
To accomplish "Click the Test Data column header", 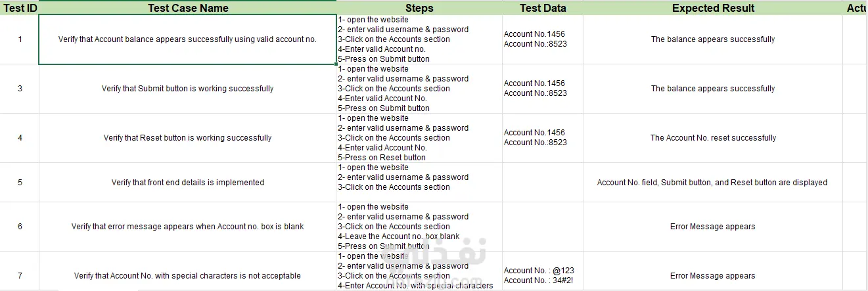I will tap(543, 8).
